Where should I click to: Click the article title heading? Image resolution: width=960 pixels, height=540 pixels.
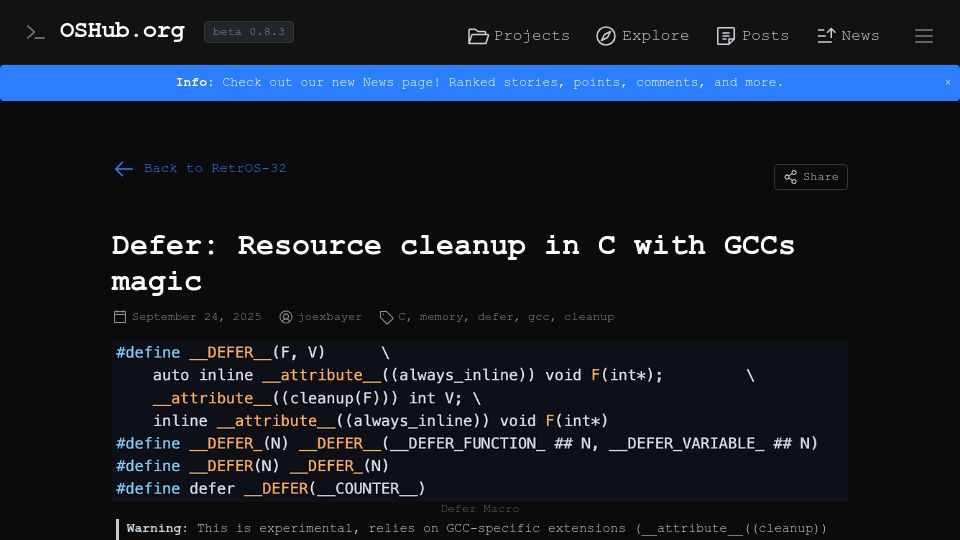[x=453, y=263]
